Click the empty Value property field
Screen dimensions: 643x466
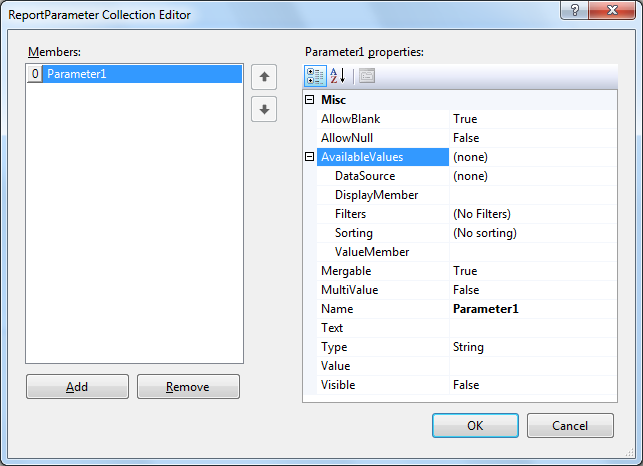pyautogui.click(x=533, y=366)
